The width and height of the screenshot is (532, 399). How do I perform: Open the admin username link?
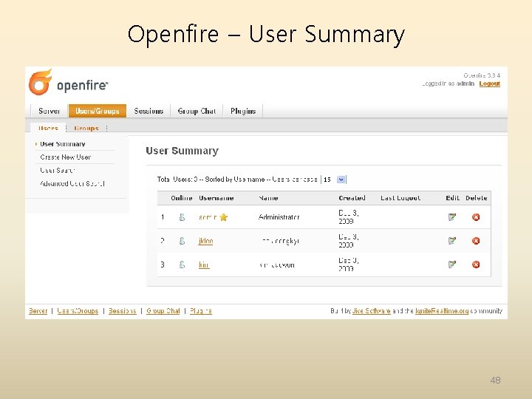(x=208, y=217)
